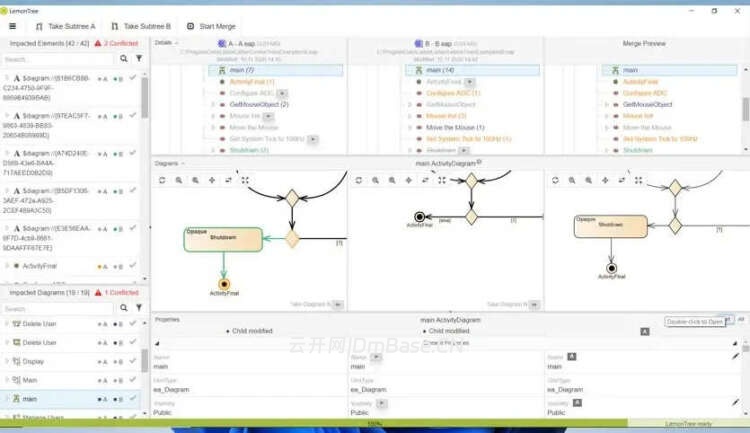Click edit pencil for merged Name property
The height and width of the screenshot is (433, 750).
click(x=736, y=356)
